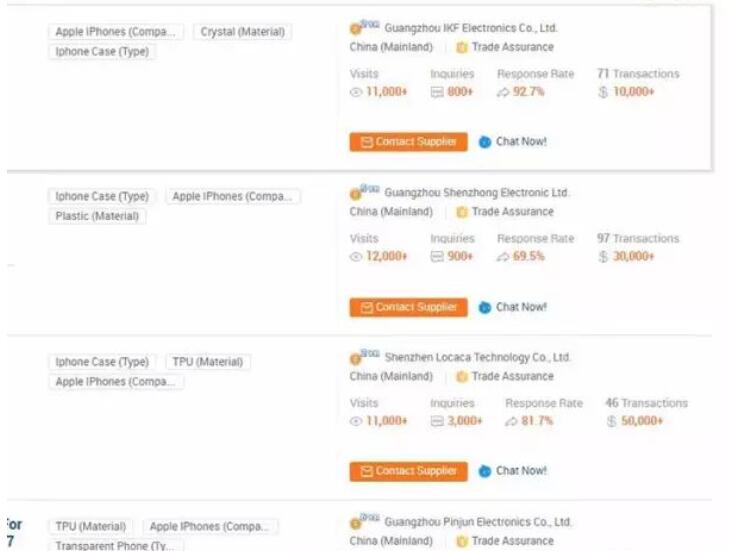This screenshot has height=551, width=729.
Task: Contact Supplier for Shenzhen Locaca Technology
Action: coord(409,471)
